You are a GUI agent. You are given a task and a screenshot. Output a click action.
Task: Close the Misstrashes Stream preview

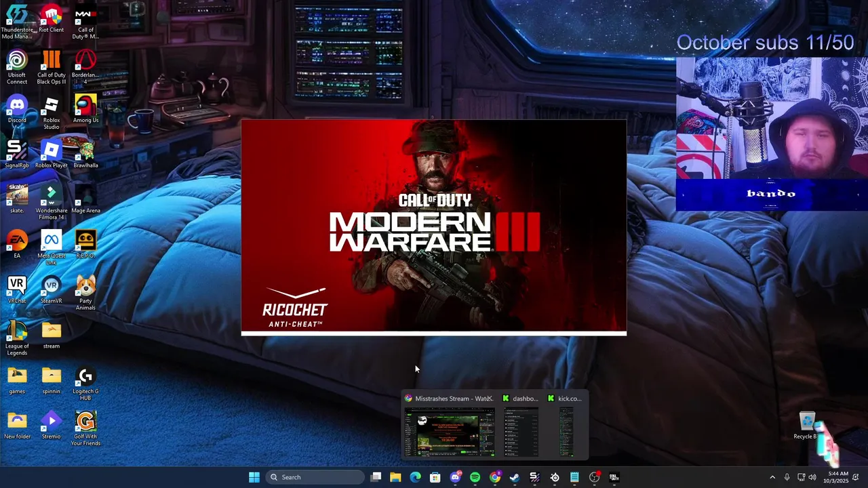point(490,399)
